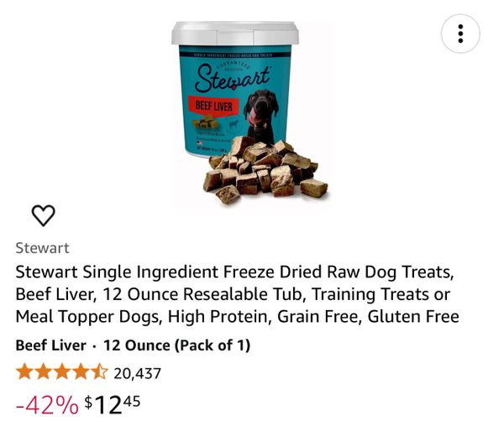Image resolution: width=504 pixels, height=422 pixels.
Task: Click the third orange rating star
Action: point(61,372)
